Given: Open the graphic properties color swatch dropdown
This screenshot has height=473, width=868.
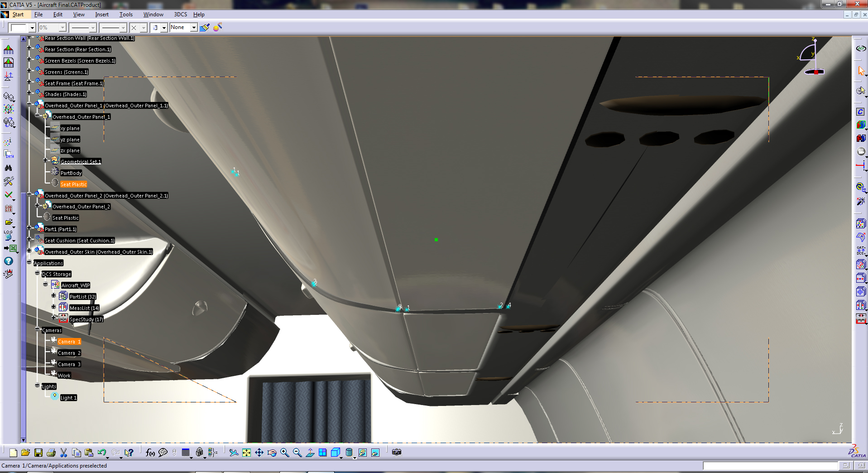Looking at the screenshot, I should (x=32, y=28).
